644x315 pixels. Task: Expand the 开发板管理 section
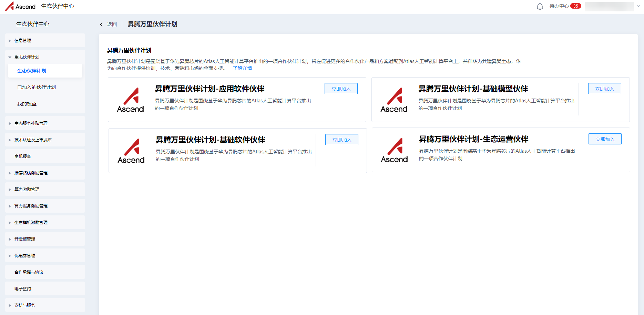click(x=45, y=239)
